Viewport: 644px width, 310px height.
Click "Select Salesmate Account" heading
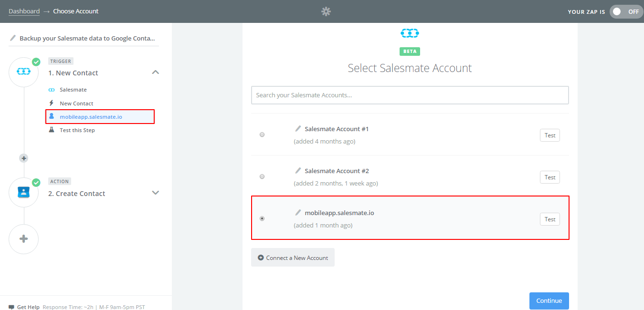410,68
